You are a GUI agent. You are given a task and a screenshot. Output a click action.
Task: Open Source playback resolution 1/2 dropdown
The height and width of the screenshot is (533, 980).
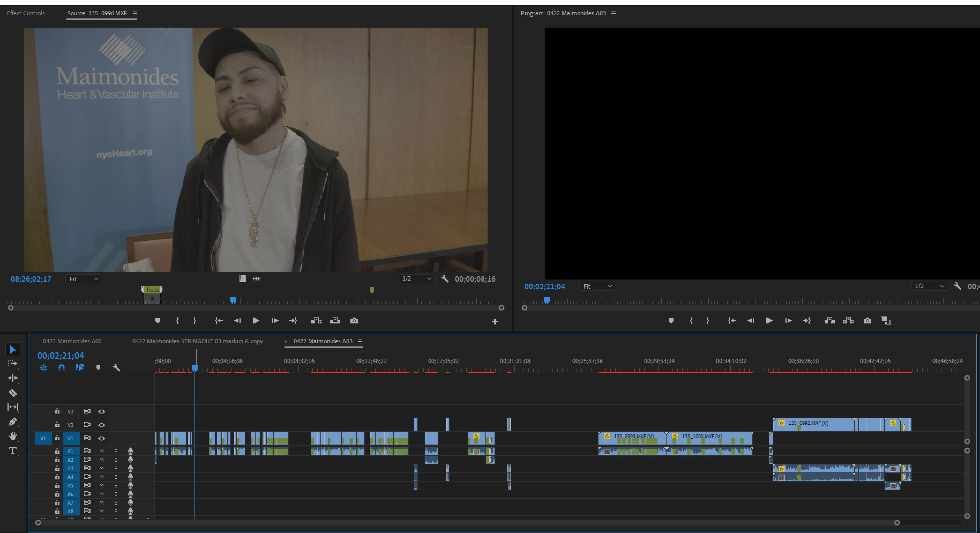click(417, 279)
